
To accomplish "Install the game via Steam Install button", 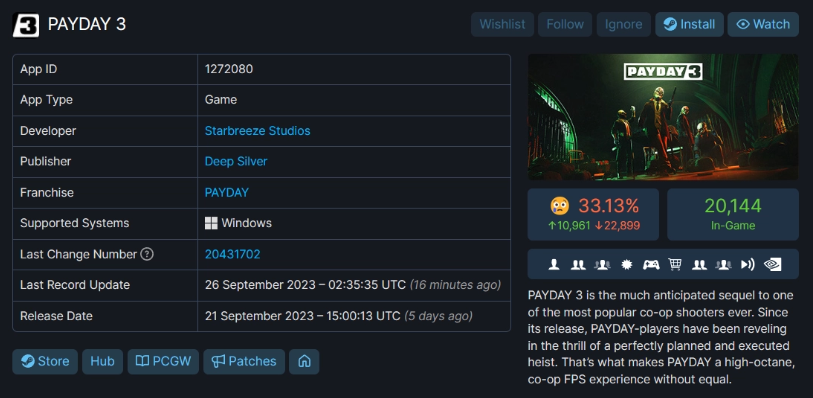I will pos(689,24).
